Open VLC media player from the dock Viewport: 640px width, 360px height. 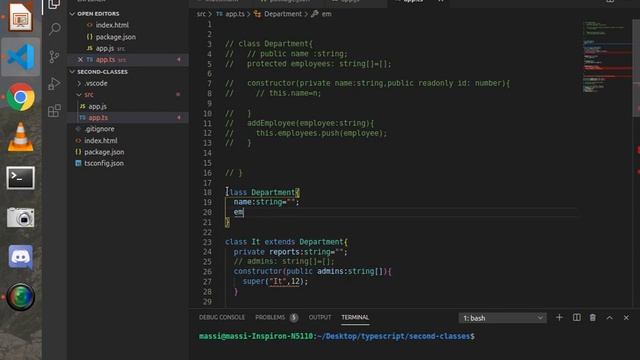(20, 137)
